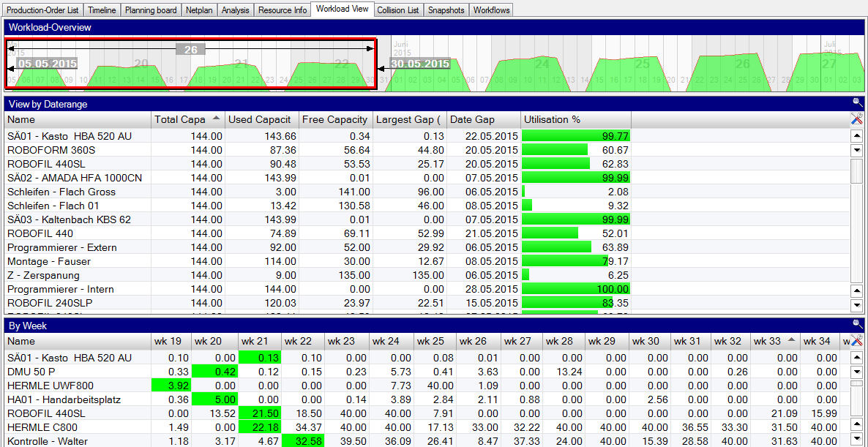Select the SÄ03 - Kaltenbach KBS 62 row
The width and height of the screenshot is (868, 447).
[x=427, y=219]
